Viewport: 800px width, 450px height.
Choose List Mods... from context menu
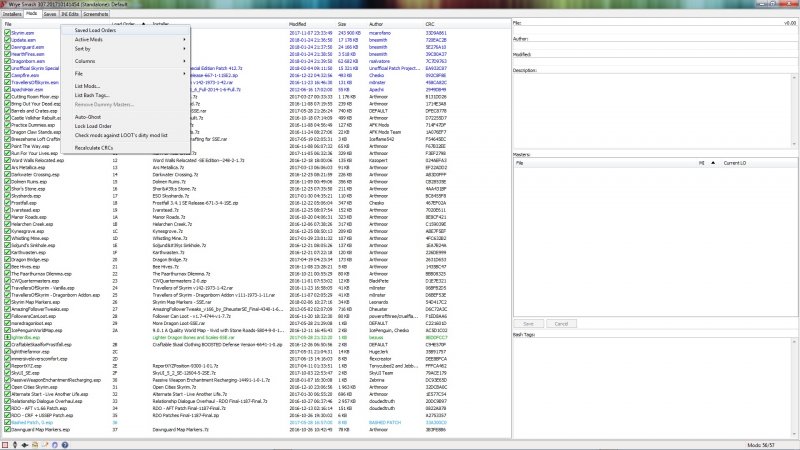pyautogui.click(x=126, y=86)
